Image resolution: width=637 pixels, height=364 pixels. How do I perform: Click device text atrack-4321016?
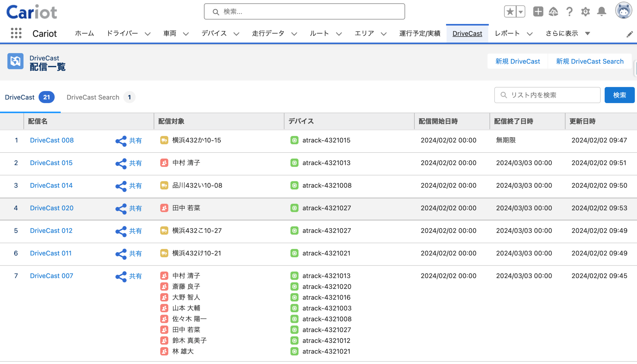pyautogui.click(x=326, y=297)
